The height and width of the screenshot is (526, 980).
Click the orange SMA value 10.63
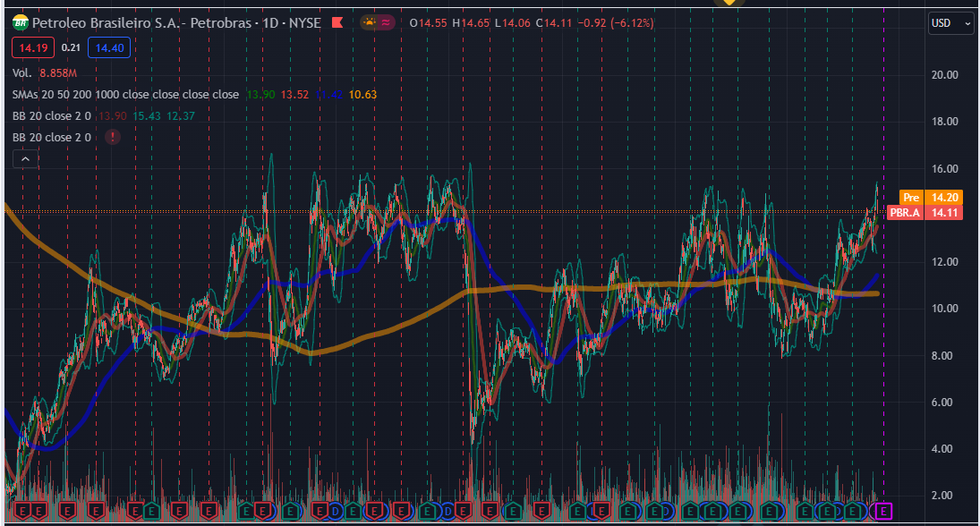click(362, 95)
